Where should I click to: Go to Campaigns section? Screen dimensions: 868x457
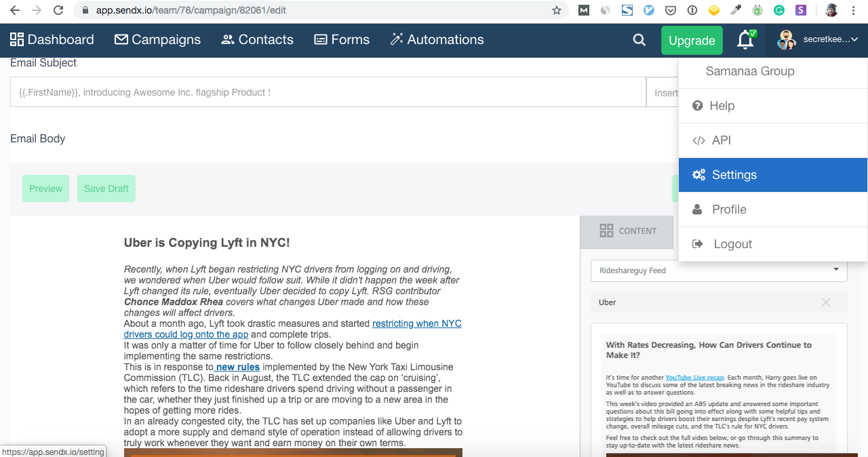click(x=157, y=40)
